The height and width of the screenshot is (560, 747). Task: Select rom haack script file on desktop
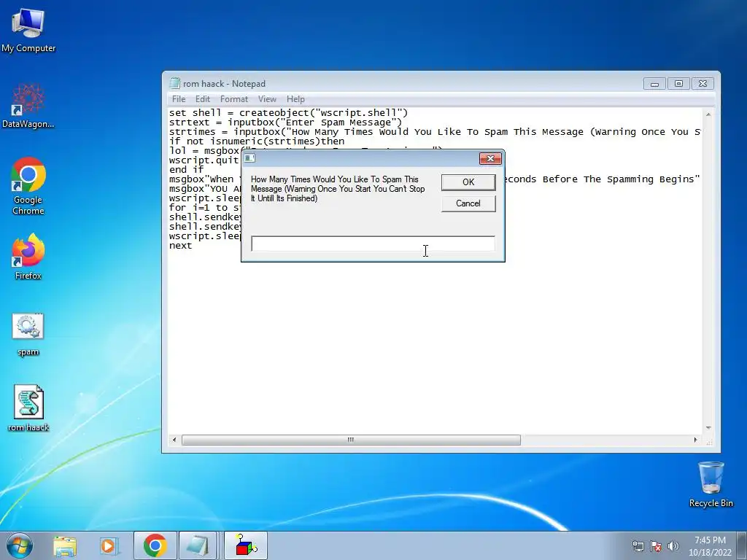click(x=28, y=408)
